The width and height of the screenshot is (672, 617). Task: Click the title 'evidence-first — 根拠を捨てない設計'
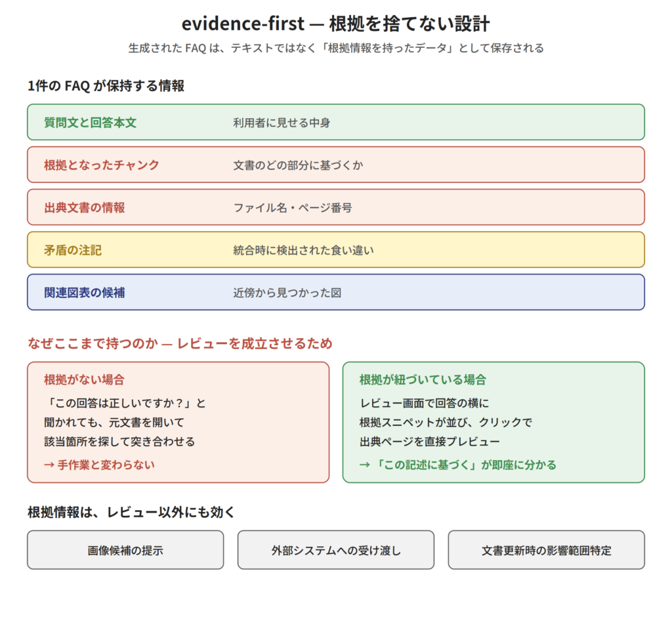(335, 23)
